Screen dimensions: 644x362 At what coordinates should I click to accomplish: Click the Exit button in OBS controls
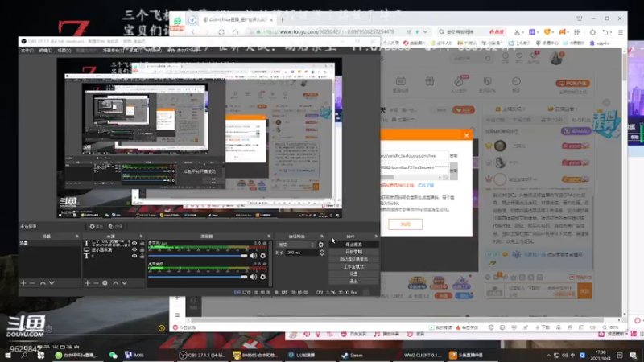click(x=353, y=281)
